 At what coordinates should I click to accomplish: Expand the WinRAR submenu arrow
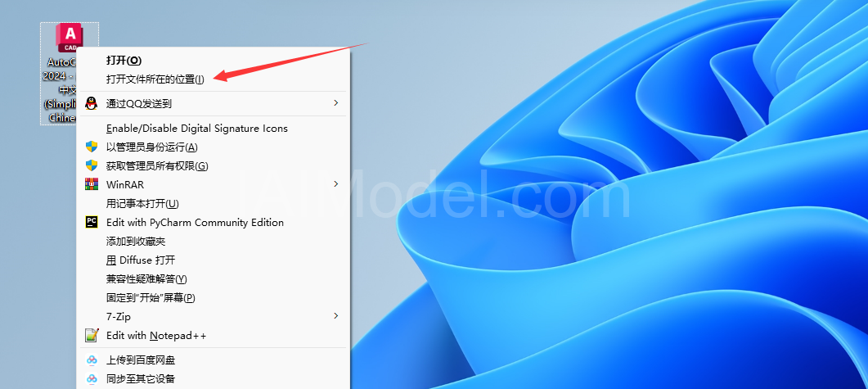(x=335, y=183)
